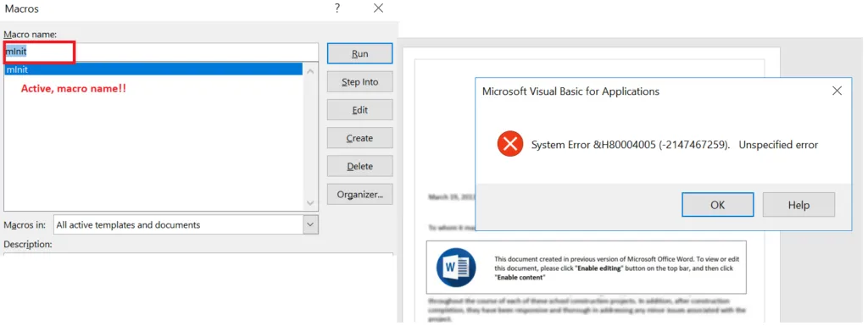The image size is (868, 326).
Task: Click the red error icon
Action: [509, 145]
